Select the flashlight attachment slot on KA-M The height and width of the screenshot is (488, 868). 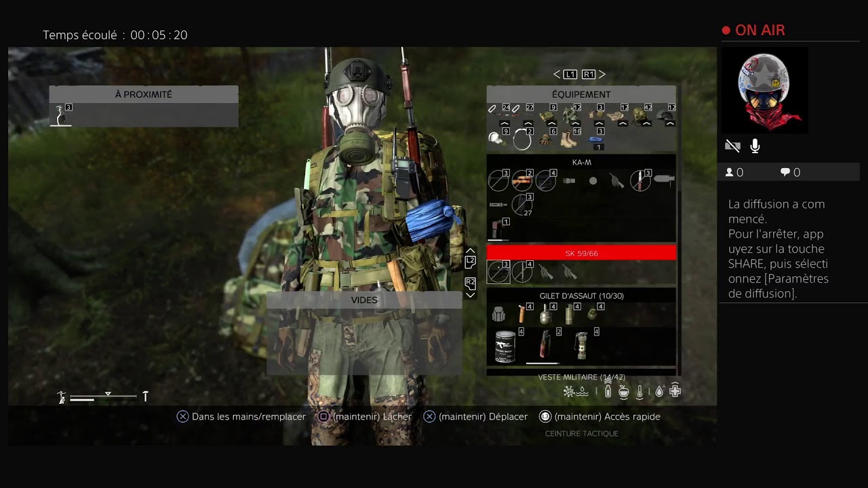(x=570, y=181)
